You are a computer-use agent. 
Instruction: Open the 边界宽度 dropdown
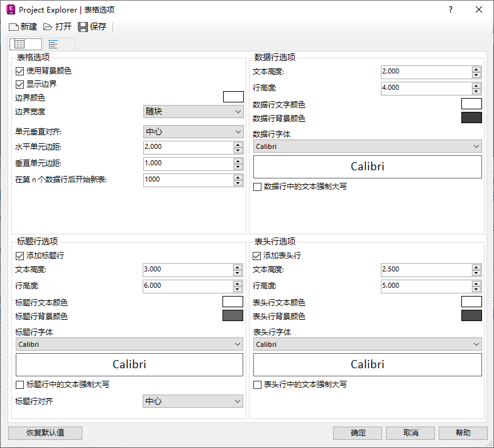point(193,112)
